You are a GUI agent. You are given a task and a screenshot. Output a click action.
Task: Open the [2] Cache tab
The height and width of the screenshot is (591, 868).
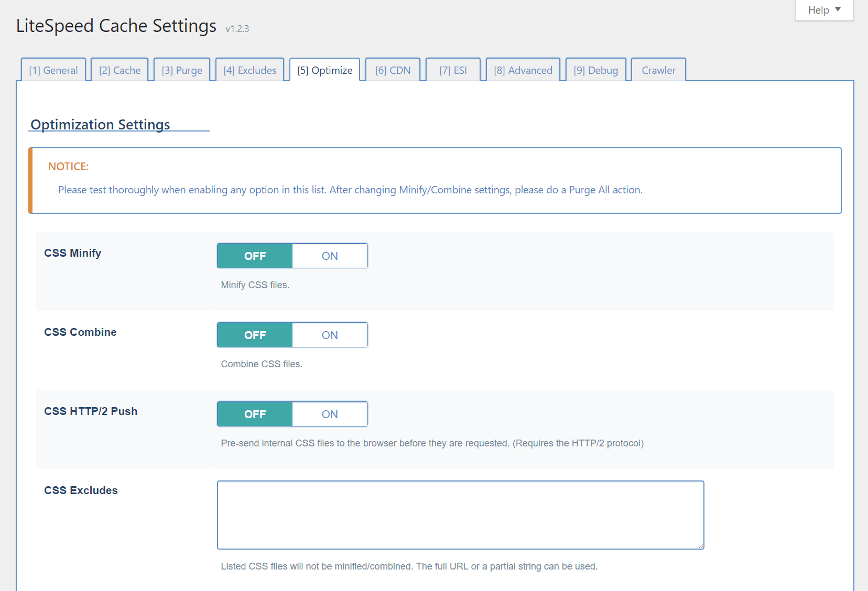pyautogui.click(x=120, y=70)
